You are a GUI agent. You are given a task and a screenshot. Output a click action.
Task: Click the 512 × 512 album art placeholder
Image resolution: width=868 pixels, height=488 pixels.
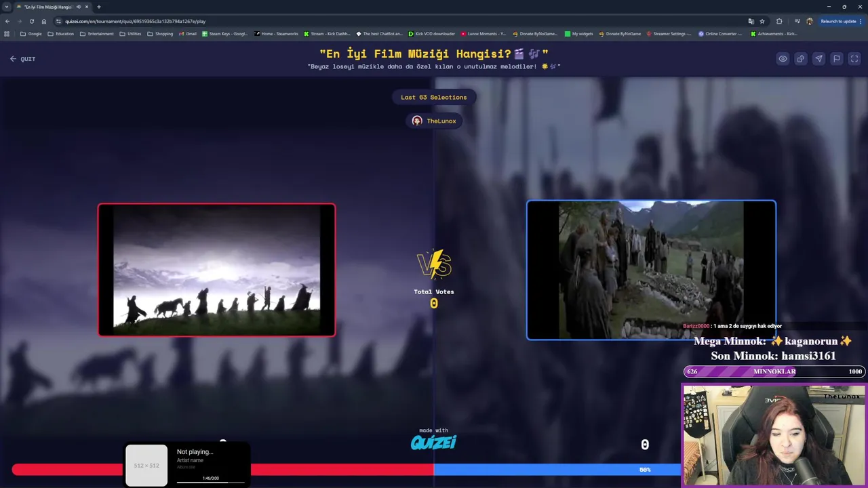pyautogui.click(x=146, y=466)
